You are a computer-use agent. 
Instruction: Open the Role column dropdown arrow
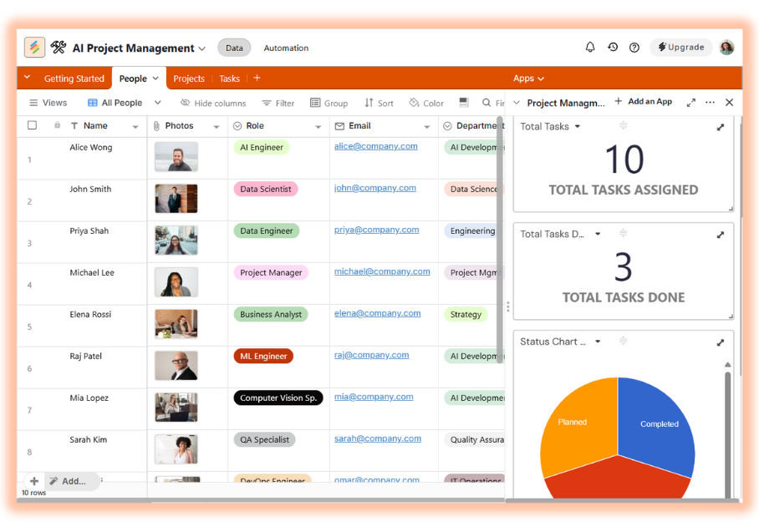click(318, 127)
